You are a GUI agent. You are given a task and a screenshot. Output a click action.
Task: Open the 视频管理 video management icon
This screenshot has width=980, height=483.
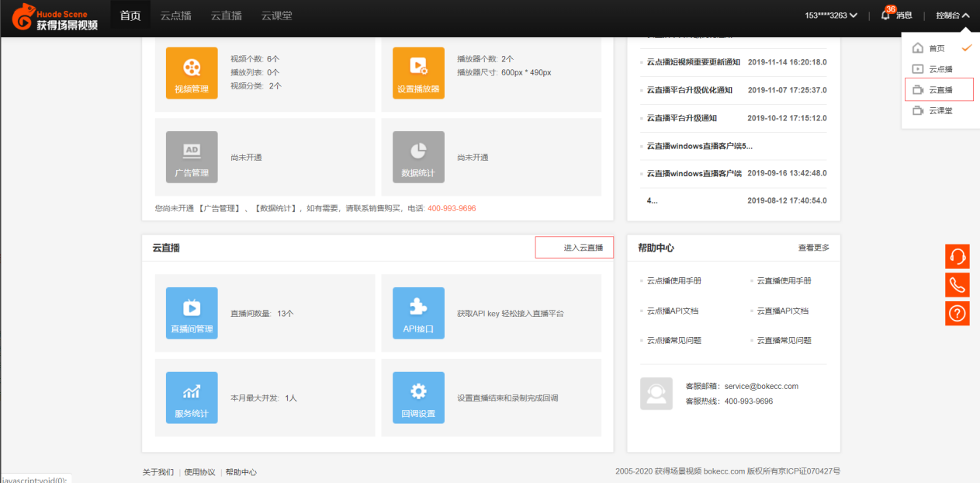click(191, 73)
